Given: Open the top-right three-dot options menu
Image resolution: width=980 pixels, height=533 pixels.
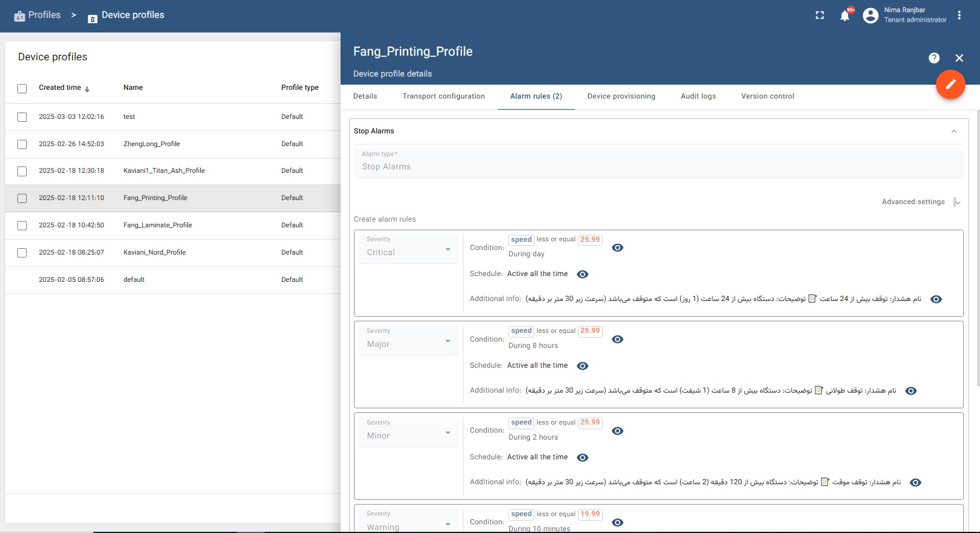Looking at the screenshot, I should [x=959, y=15].
